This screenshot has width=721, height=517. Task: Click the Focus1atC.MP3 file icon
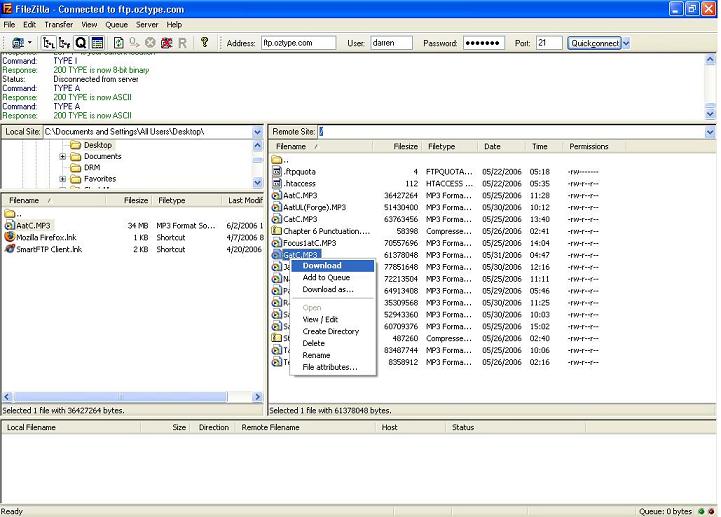(276, 243)
